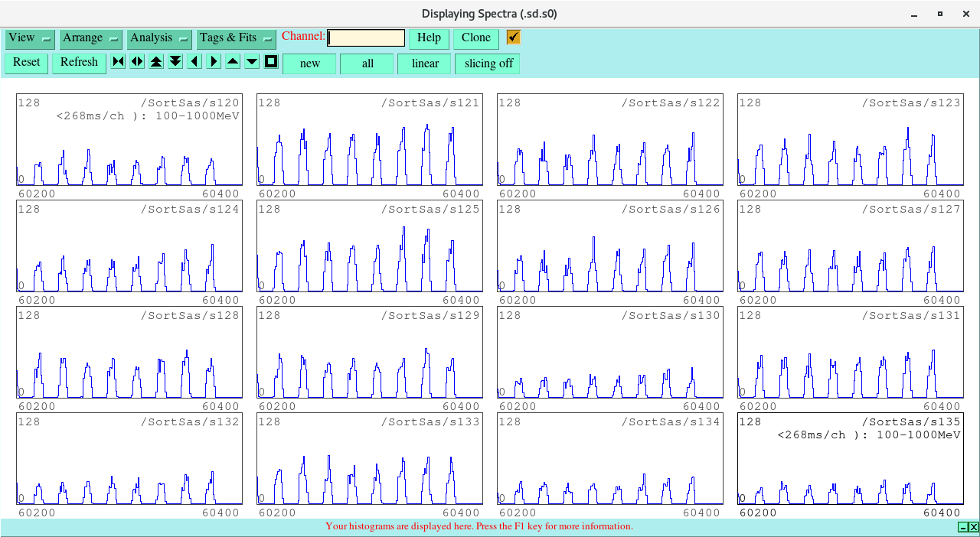Click the Refresh button
The height and width of the screenshot is (537, 980).
pos(79,63)
